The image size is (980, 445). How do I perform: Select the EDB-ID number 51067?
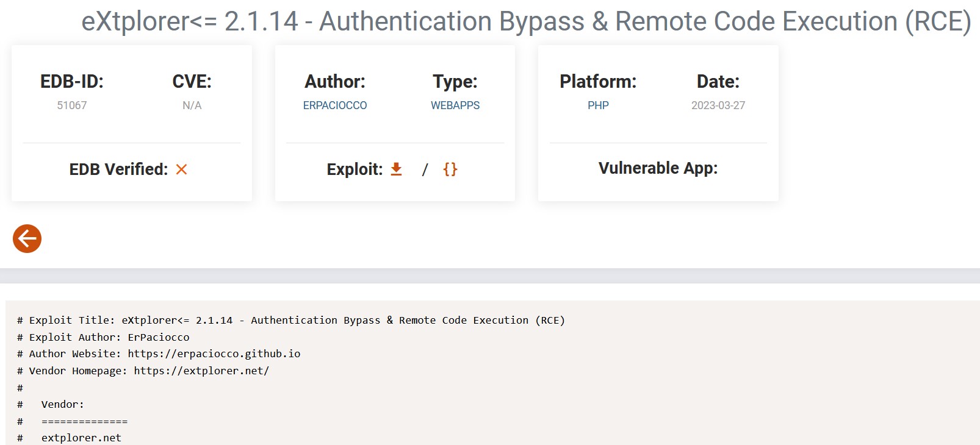click(x=72, y=105)
